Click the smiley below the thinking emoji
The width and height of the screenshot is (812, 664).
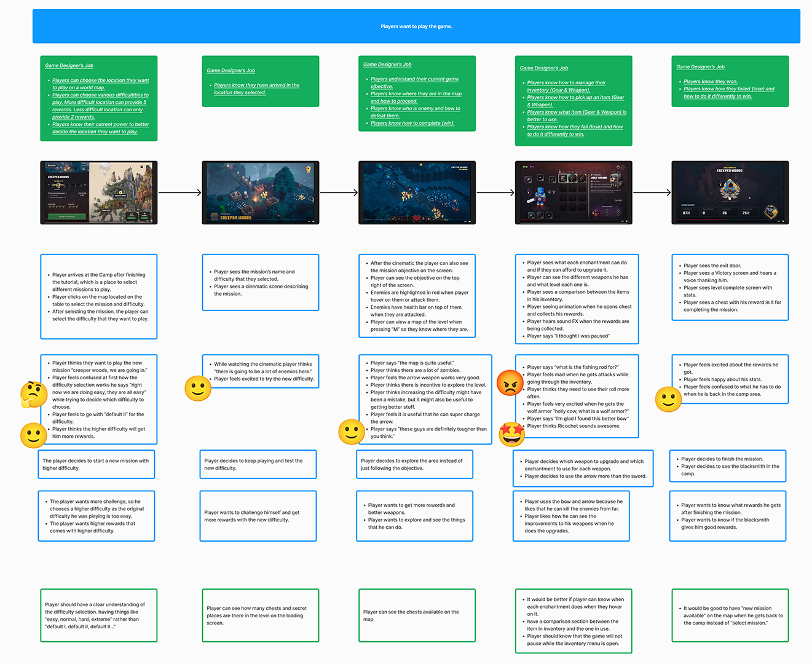33,435
